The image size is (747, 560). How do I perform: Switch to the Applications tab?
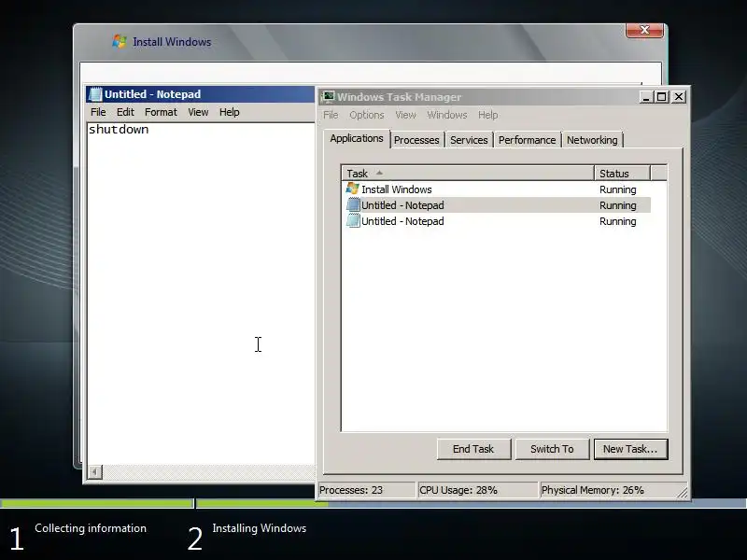click(x=357, y=138)
